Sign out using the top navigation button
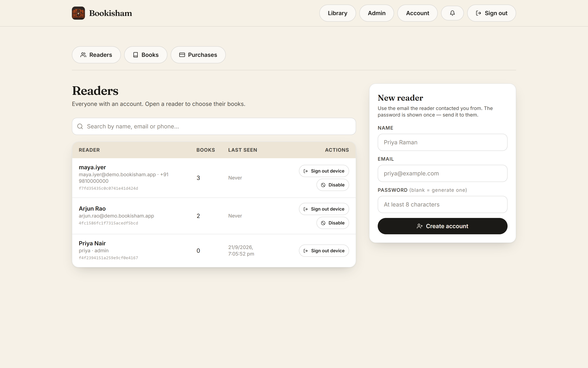This screenshot has width=588, height=368. [x=491, y=13]
